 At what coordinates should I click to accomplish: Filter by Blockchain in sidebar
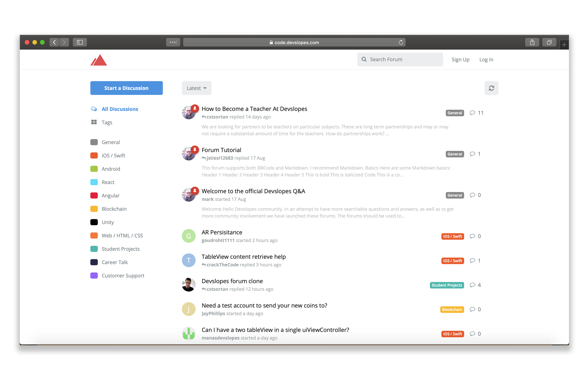coord(114,209)
